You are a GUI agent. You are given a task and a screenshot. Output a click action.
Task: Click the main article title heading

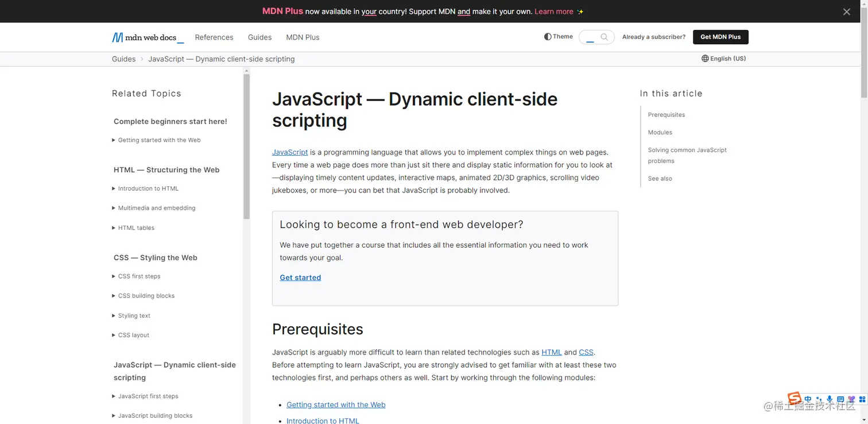(414, 110)
